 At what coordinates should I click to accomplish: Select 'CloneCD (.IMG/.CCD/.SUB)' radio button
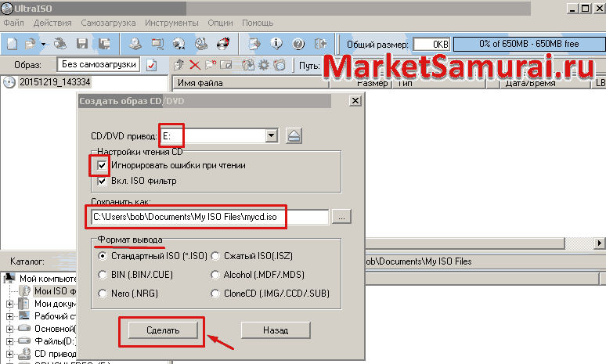215,294
